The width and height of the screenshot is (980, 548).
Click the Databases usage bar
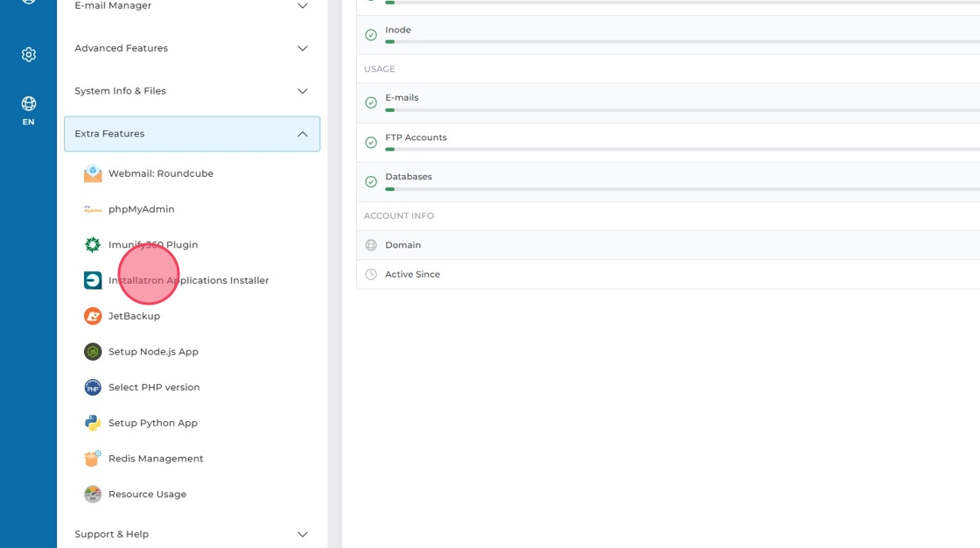pyautogui.click(x=682, y=188)
